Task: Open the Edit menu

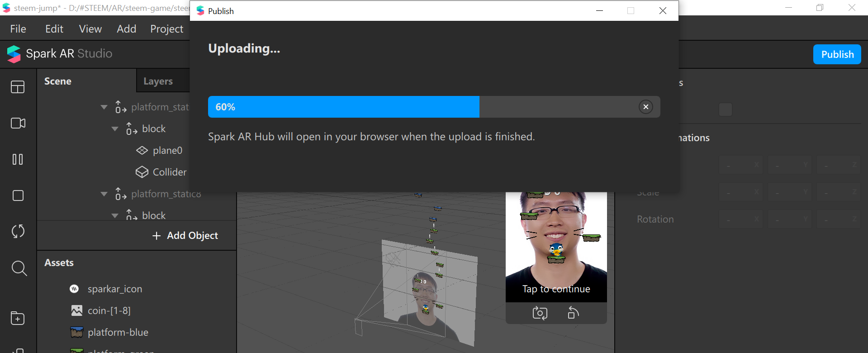Action: pyautogui.click(x=54, y=29)
